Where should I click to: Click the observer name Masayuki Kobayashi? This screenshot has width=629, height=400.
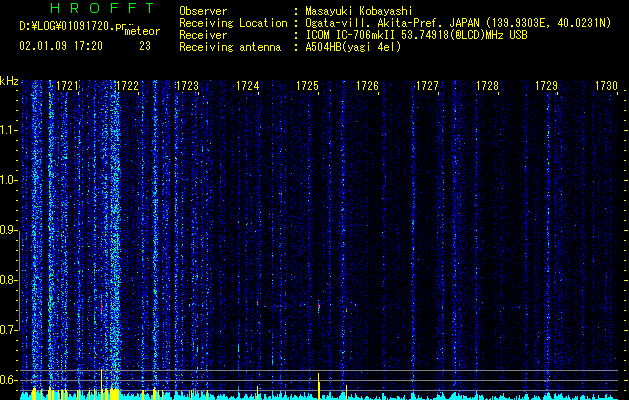coord(359,11)
